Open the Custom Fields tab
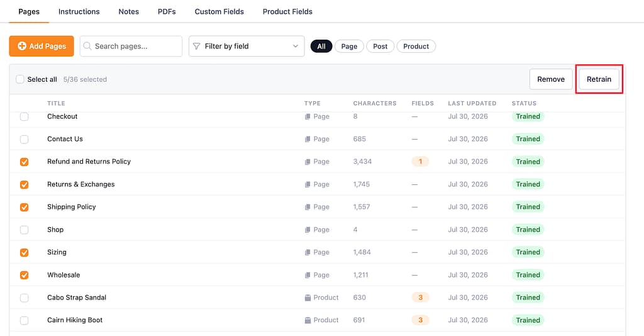The height and width of the screenshot is (336, 644). pyautogui.click(x=219, y=11)
